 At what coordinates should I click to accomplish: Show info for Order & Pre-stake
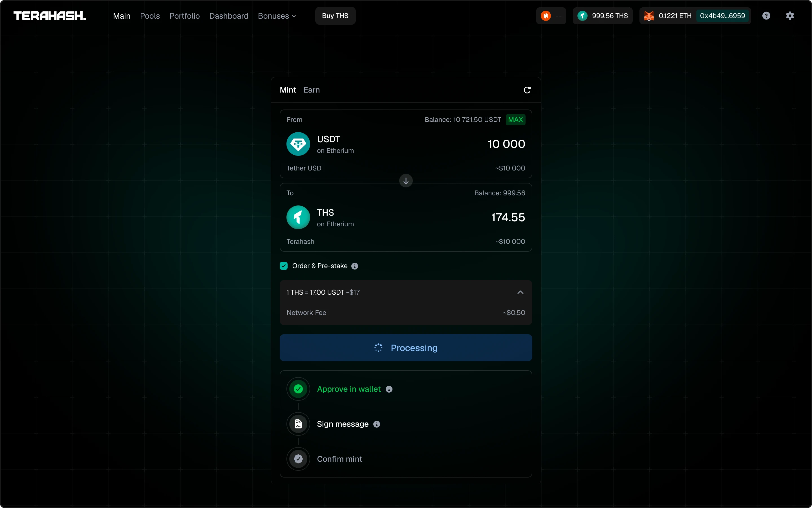(355, 266)
